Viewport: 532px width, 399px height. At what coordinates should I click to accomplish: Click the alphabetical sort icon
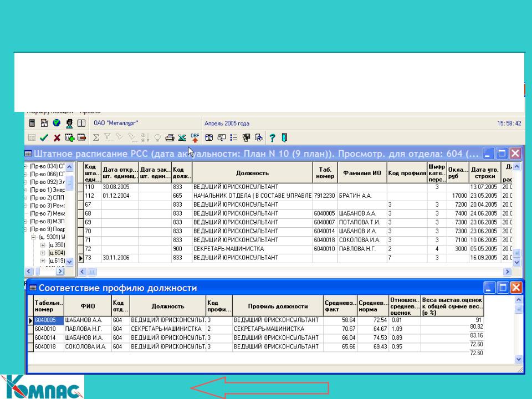(145, 137)
